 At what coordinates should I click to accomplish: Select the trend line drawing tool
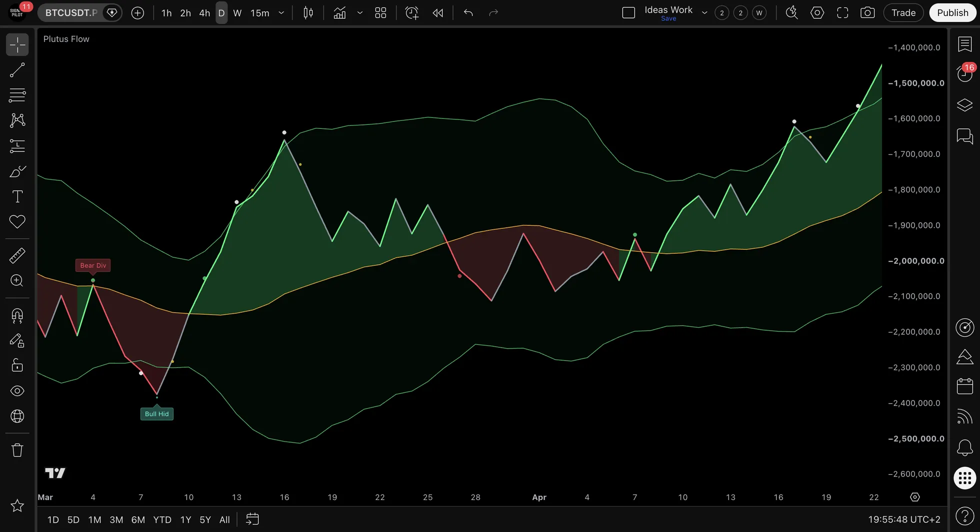(17, 70)
